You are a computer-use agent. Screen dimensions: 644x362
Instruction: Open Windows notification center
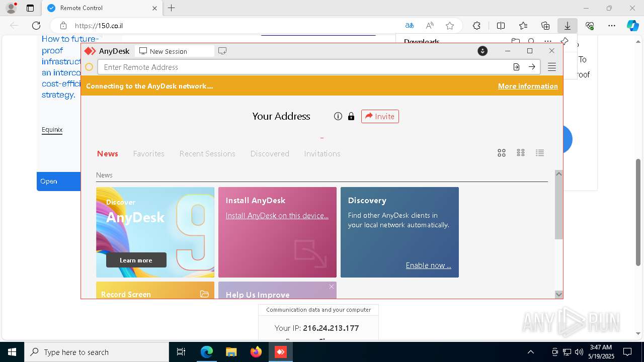(627, 352)
